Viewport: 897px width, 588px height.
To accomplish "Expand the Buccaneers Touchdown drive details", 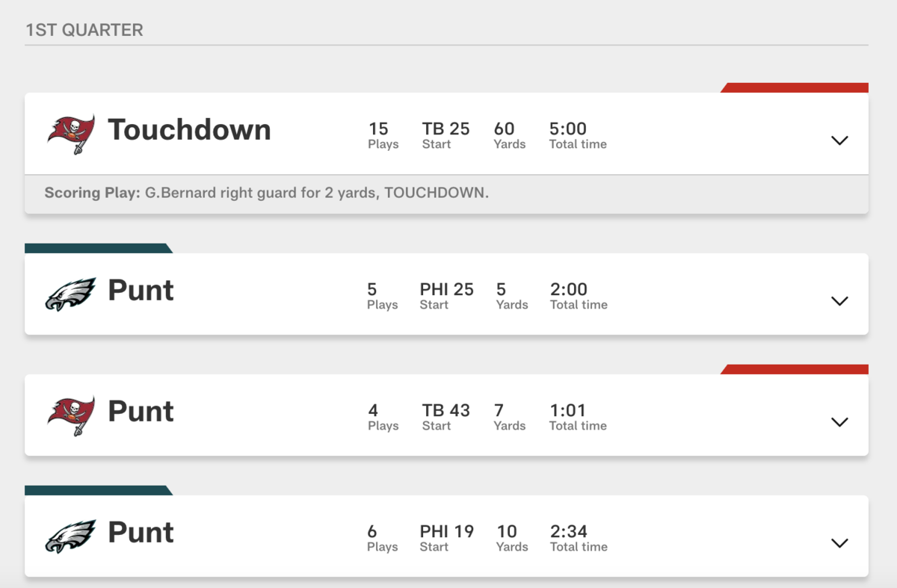I will [839, 140].
